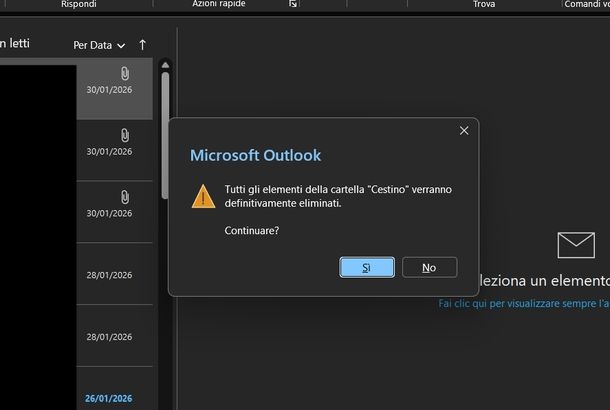Click the scrollbar up arrow in the message list
610x410 pixels.
165,65
